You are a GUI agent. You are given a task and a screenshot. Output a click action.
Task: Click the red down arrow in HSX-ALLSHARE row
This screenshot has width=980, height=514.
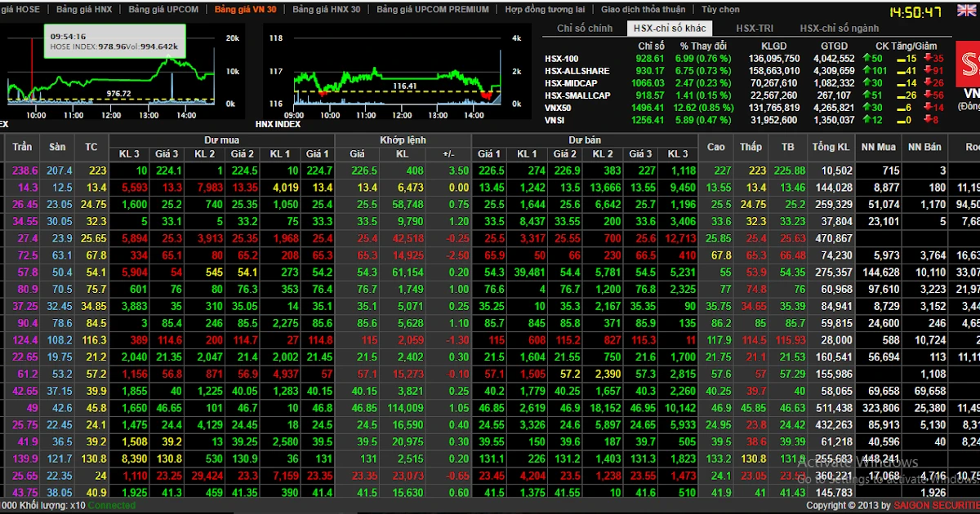point(928,71)
